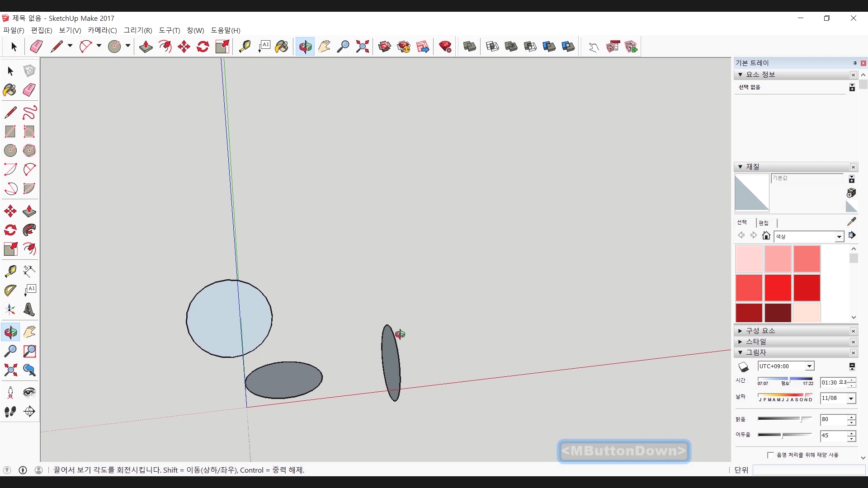Toggle the geolocation status bar icon
Viewport: 868px width, 488px height.
click(x=7, y=470)
